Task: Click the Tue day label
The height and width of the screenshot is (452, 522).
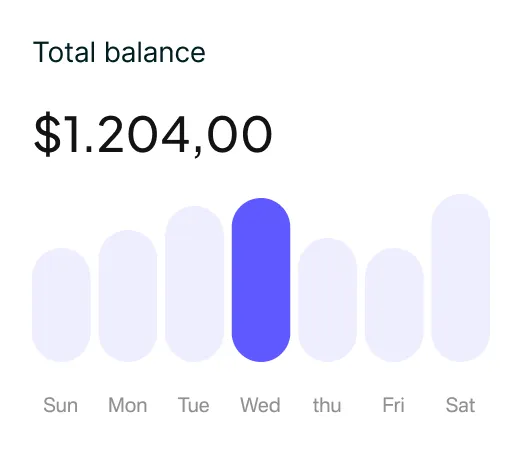Action: coord(194,405)
